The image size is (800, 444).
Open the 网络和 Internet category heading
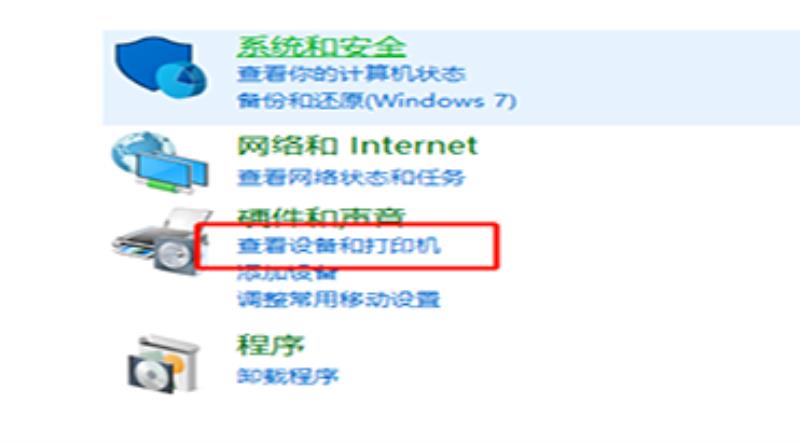tap(357, 146)
